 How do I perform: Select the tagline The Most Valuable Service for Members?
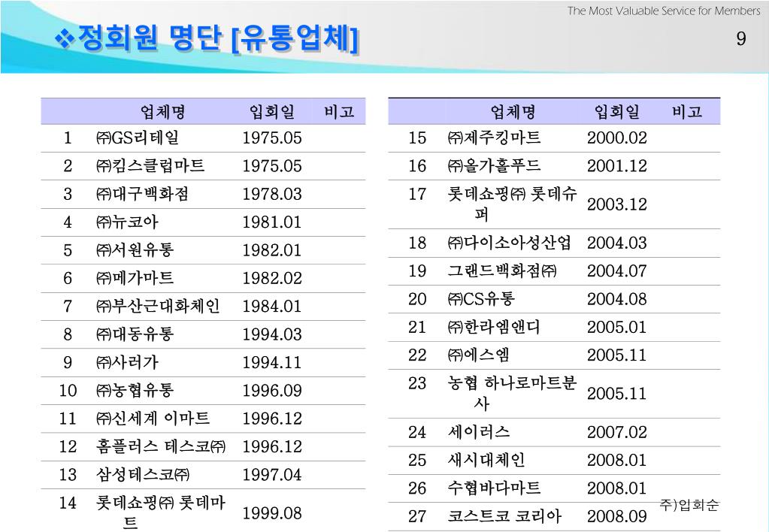click(664, 11)
